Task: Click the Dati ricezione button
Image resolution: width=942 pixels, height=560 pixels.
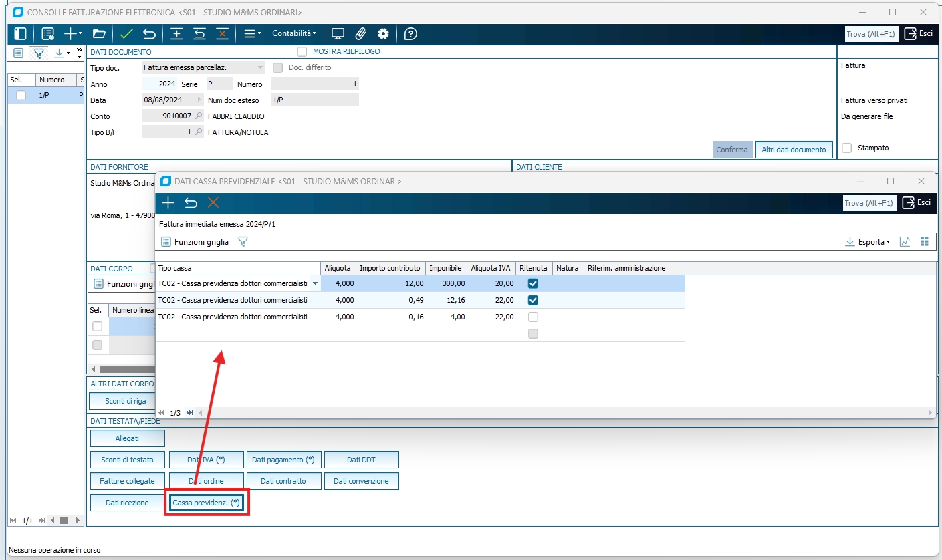Action: 127,503
